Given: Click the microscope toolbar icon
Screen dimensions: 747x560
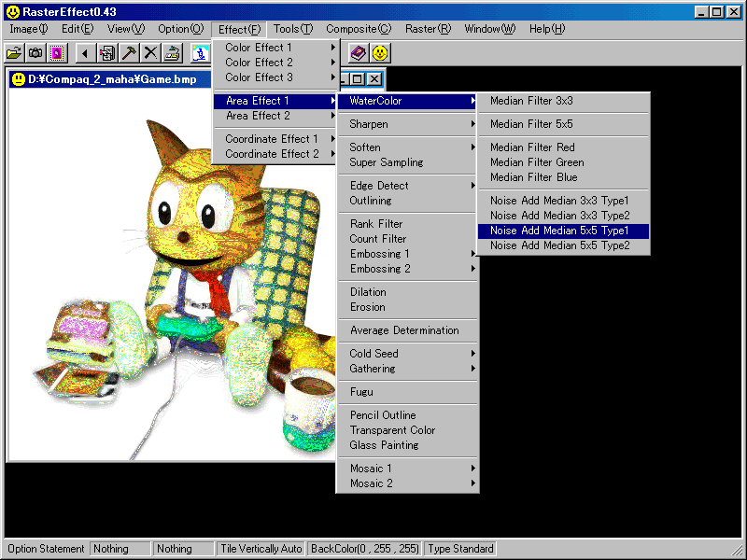Looking at the screenshot, I should coord(200,53).
